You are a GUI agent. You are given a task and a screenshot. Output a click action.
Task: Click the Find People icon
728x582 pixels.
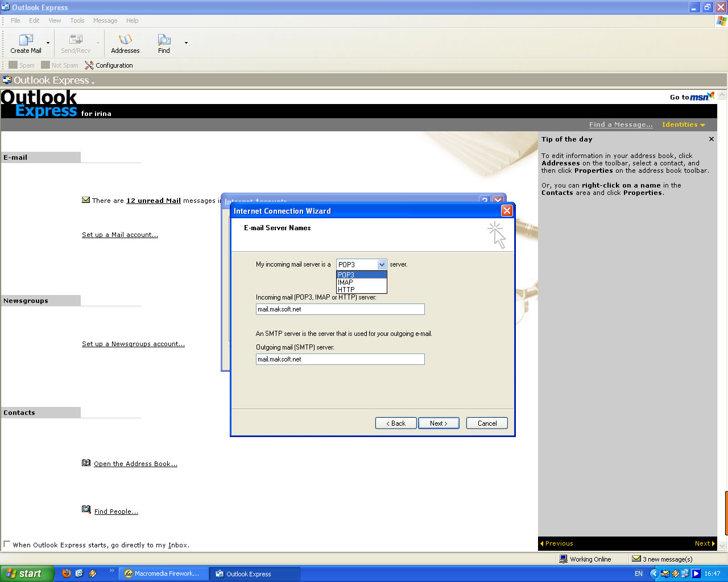(86, 510)
